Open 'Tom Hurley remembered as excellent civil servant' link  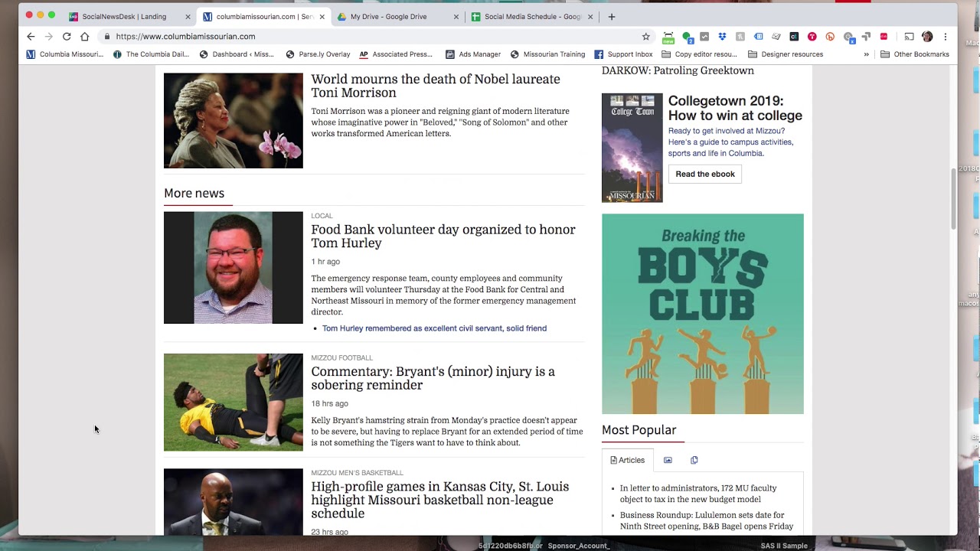(x=434, y=328)
